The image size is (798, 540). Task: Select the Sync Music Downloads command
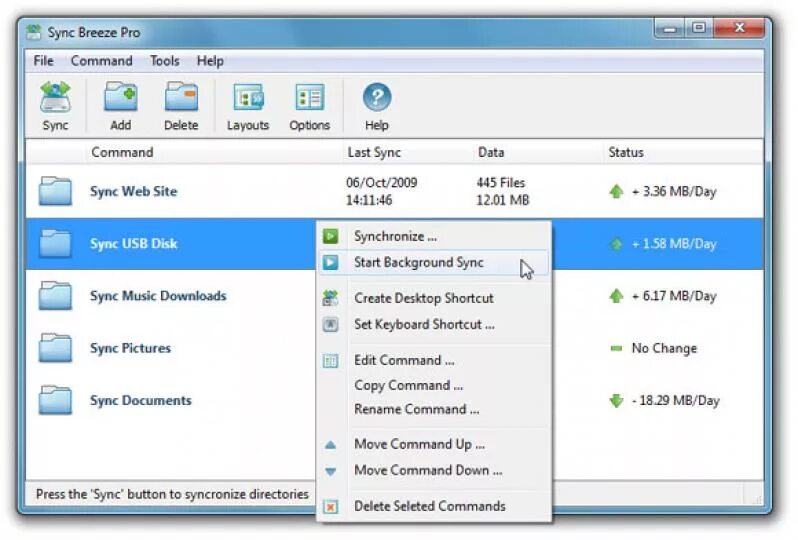[158, 296]
